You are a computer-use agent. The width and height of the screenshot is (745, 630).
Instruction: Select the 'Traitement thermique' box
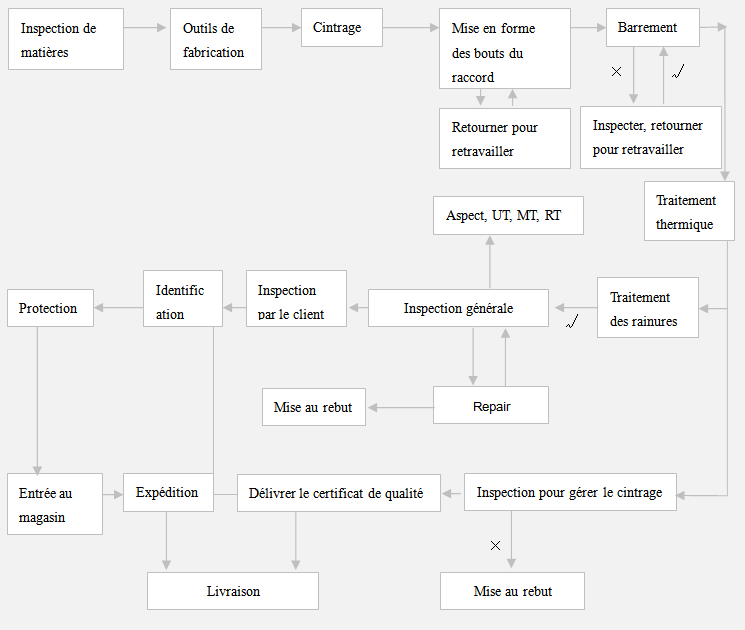(x=689, y=212)
